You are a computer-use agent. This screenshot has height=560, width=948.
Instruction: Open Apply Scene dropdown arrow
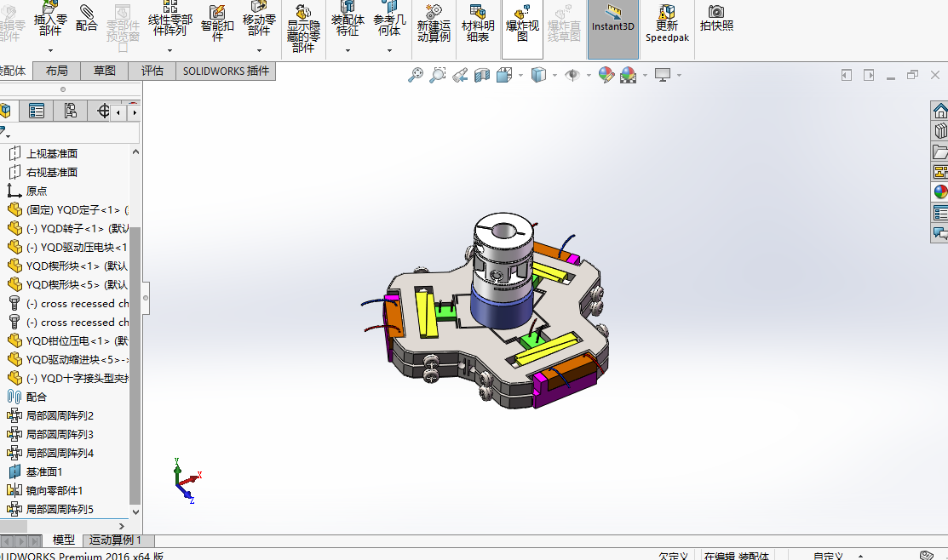coord(645,76)
